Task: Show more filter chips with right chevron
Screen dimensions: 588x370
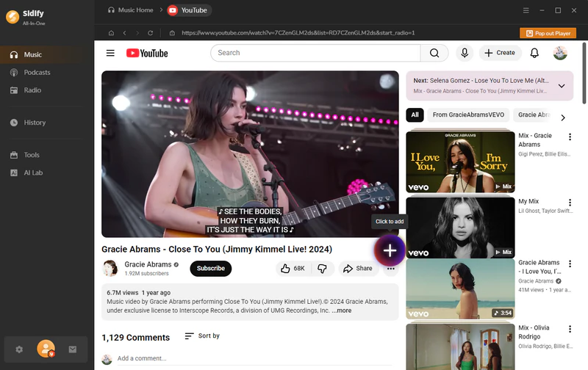Action: 563,117
